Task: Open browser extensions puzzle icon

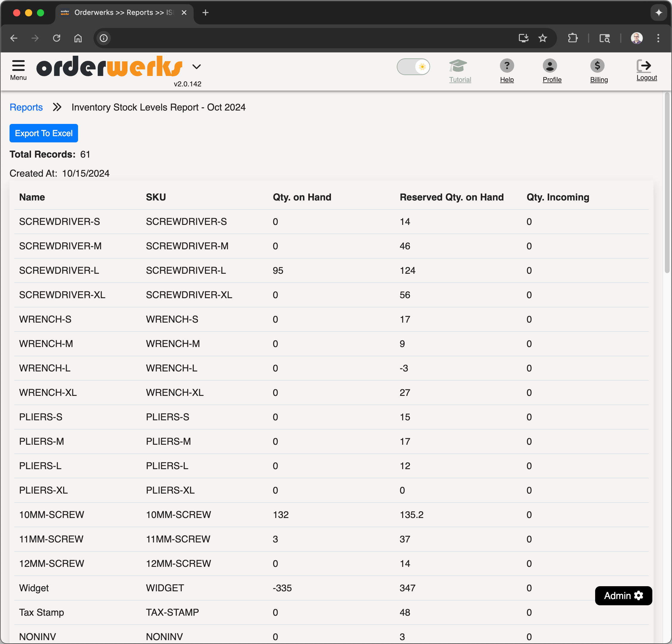Action: coord(573,38)
